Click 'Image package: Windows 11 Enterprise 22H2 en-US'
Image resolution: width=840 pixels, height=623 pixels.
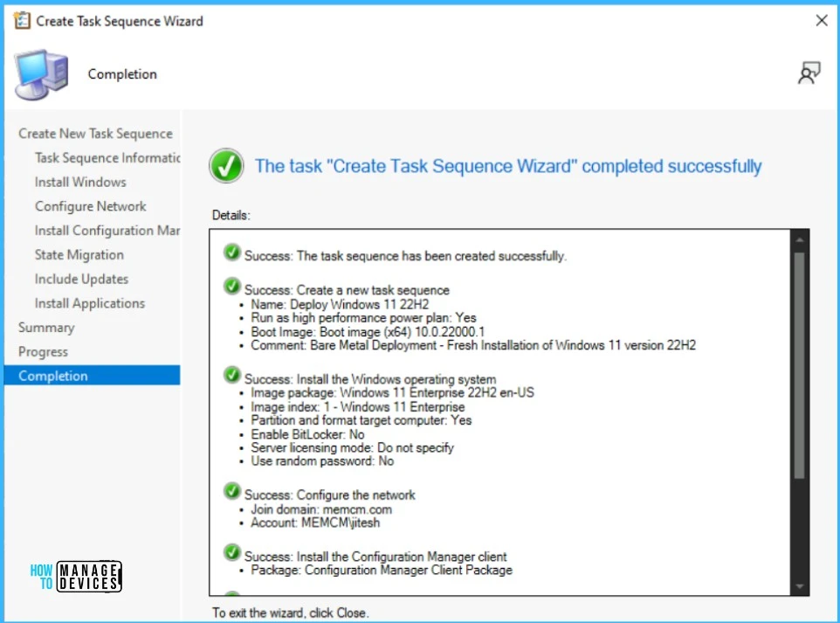[x=392, y=392]
